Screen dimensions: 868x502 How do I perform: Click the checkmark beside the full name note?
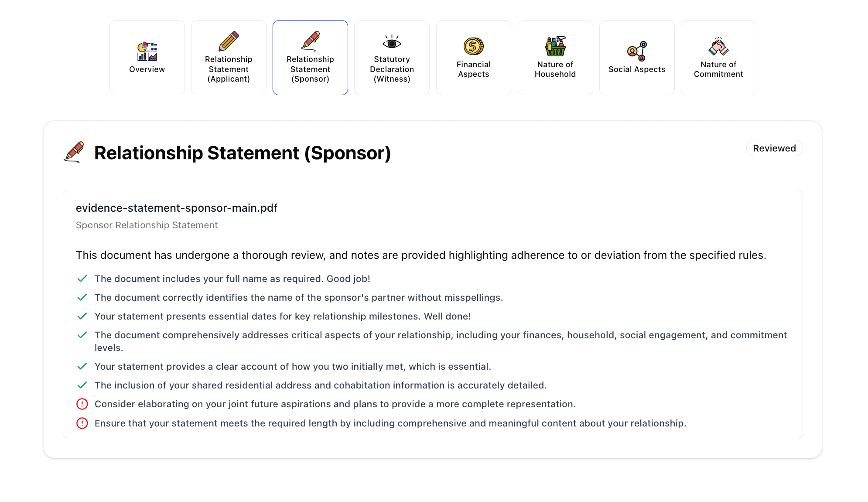point(82,278)
